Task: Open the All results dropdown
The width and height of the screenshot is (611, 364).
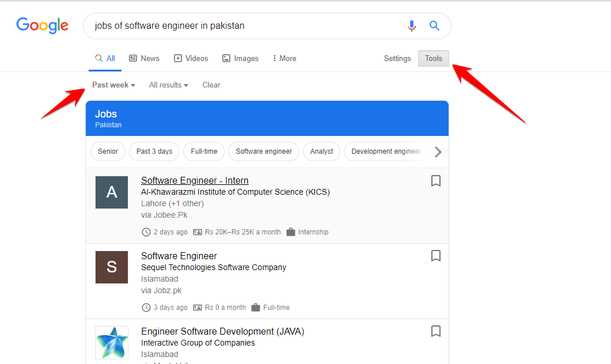Action: point(168,85)
